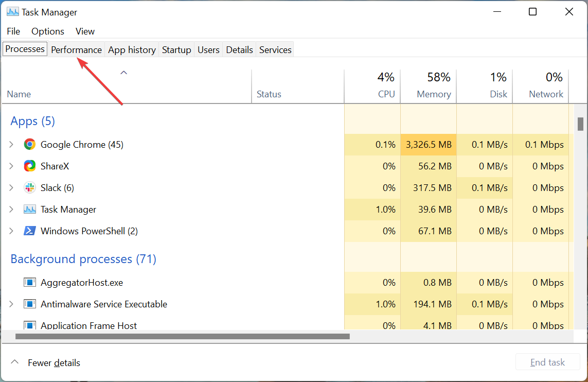Expand the Google Chrome process group
The image size is (588, 382).
11,145
